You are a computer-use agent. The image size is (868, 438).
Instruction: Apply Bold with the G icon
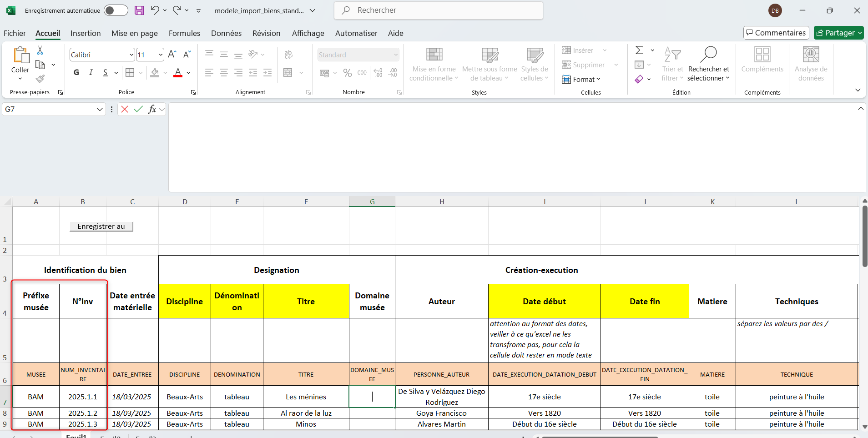click(x=76, y=73)
